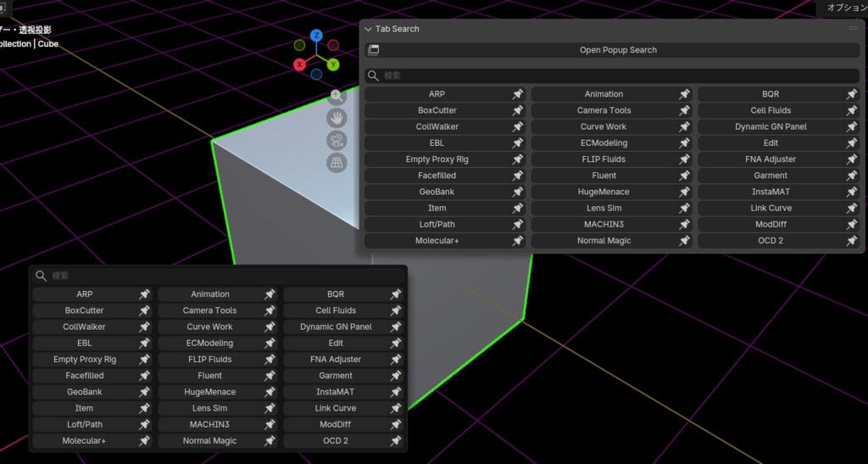Select CollWalker in the popup list
868x464 pixels.
tap(84, 327)
